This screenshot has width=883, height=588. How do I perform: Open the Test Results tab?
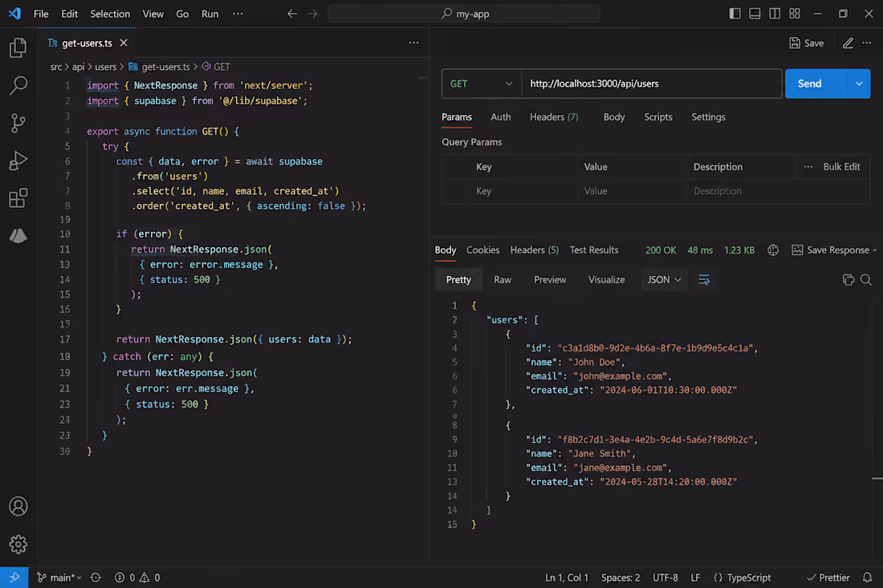pos(593,249)
